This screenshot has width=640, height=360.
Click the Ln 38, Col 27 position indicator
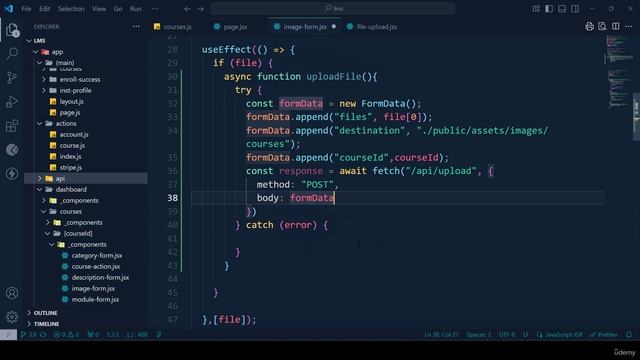pos(441,335)
